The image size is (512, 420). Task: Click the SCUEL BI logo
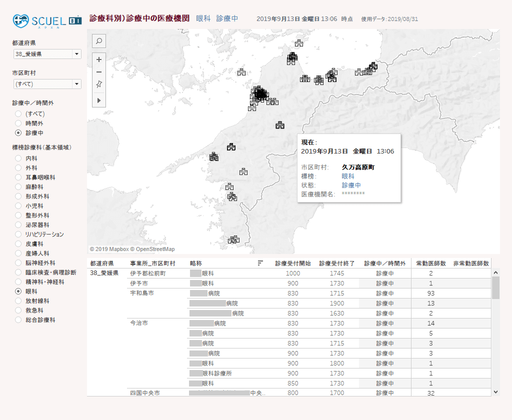[x=47, y=20]
